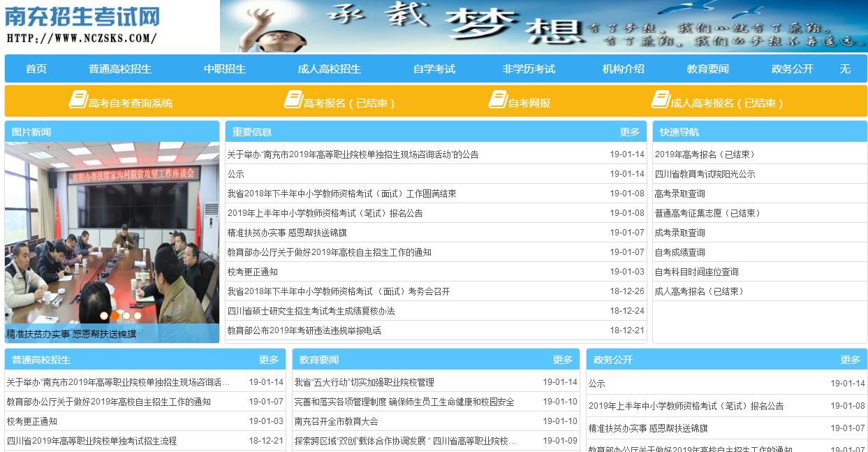The image size is (868, 452).
Task: Open the 自学考试 navigation menu item
Action: pyautogui.click(x=434, y=69)
